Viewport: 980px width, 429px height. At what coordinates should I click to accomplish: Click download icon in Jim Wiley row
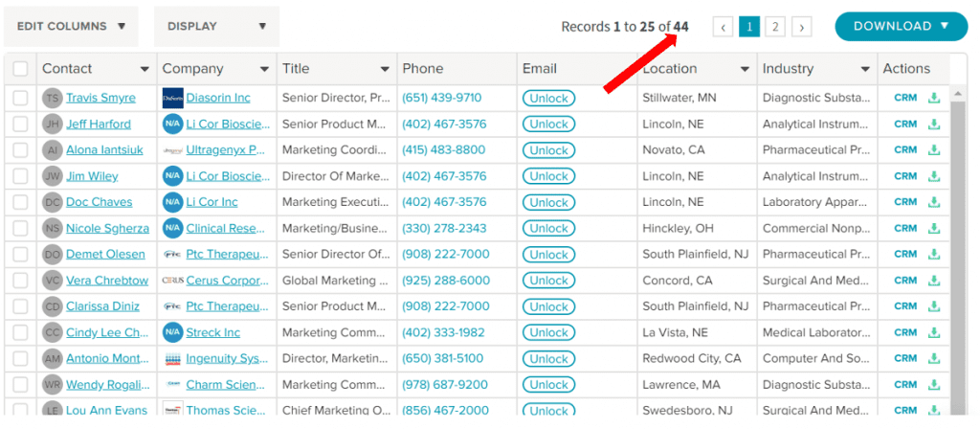(x=934, y=176)
